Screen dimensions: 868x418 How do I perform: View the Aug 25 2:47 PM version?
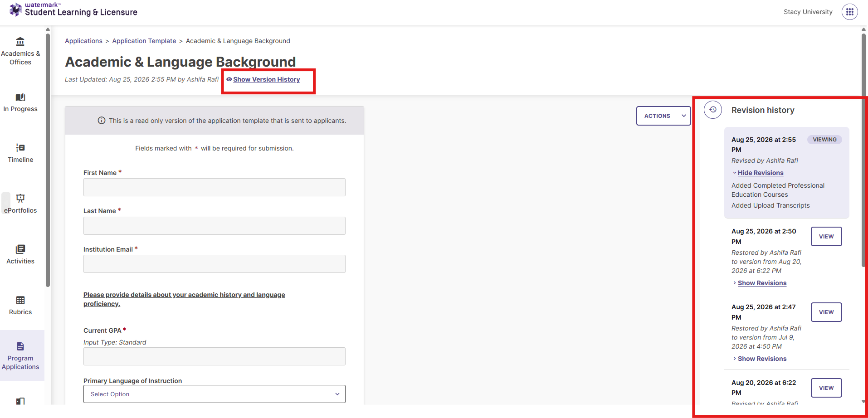(826, 312)
